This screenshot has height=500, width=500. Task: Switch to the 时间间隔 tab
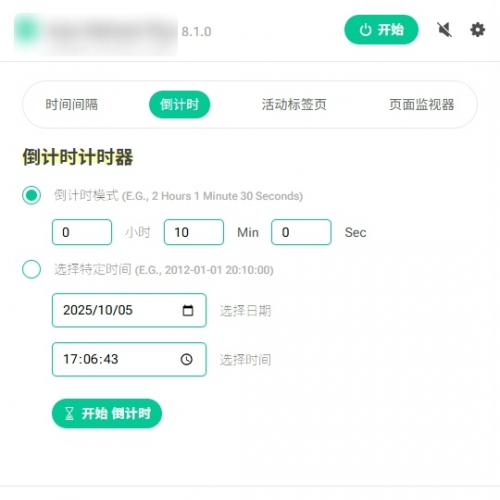[72, 105]
